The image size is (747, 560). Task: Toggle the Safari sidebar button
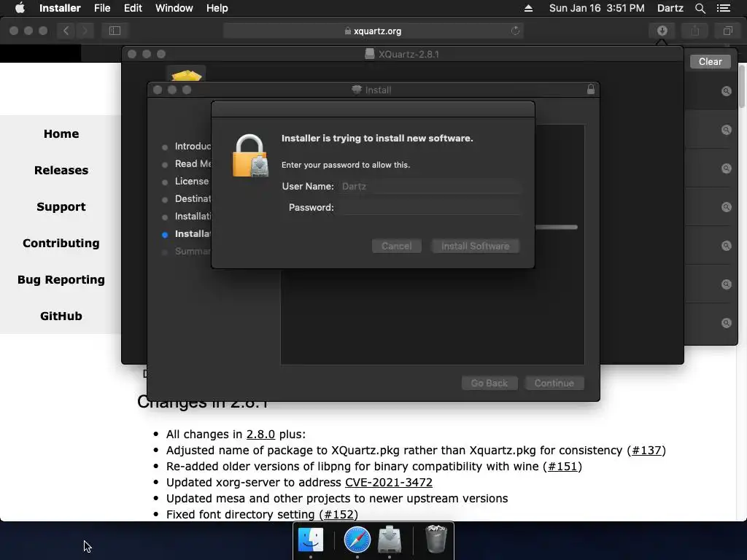115,31
